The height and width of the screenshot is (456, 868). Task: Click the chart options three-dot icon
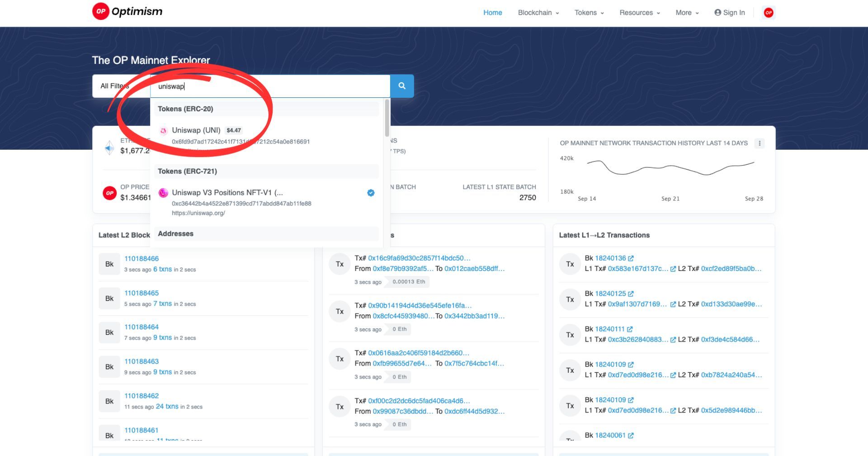(759, 143)
